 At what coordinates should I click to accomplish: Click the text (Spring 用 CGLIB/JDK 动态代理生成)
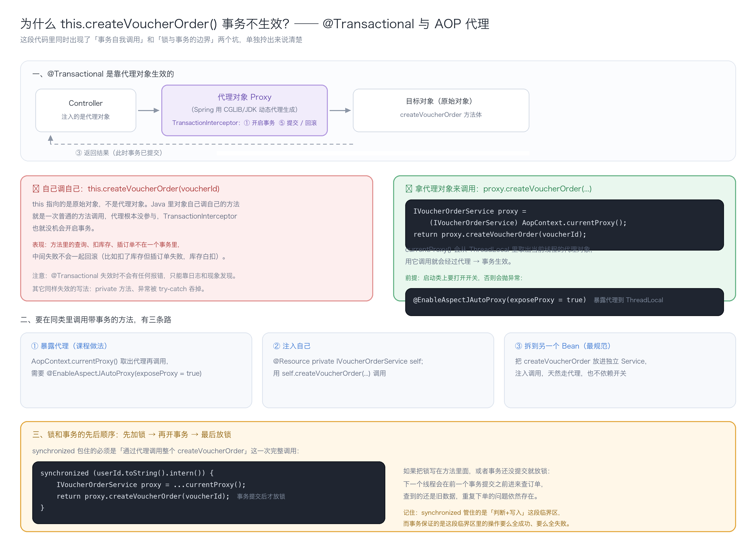pyautogui.click(x=244, y=110)
